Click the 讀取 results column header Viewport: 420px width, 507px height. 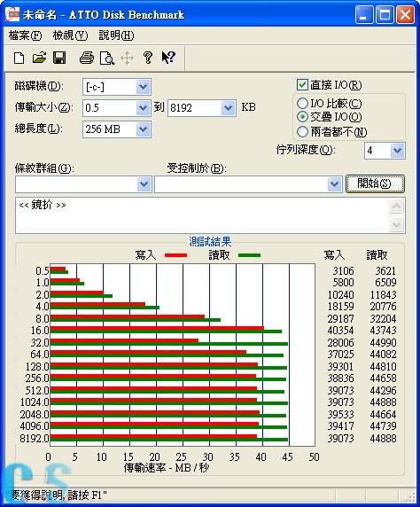[x=377, y=255]
